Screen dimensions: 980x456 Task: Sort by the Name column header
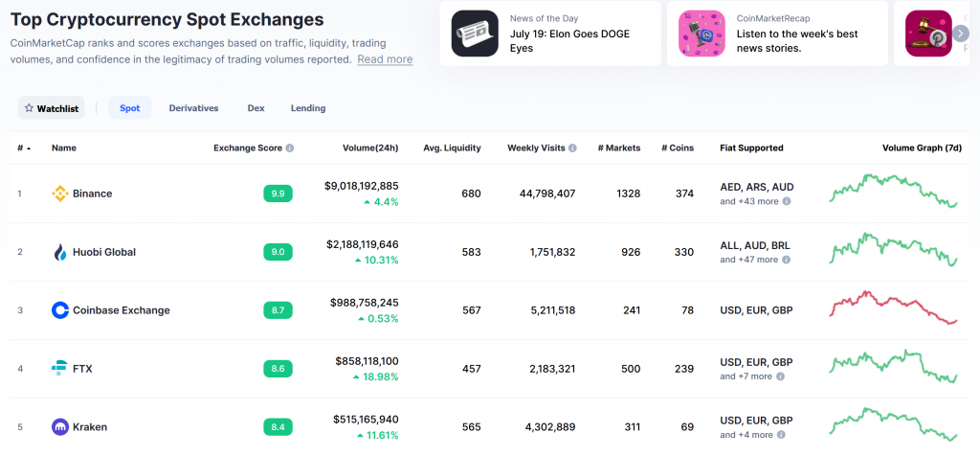(64, 148)
